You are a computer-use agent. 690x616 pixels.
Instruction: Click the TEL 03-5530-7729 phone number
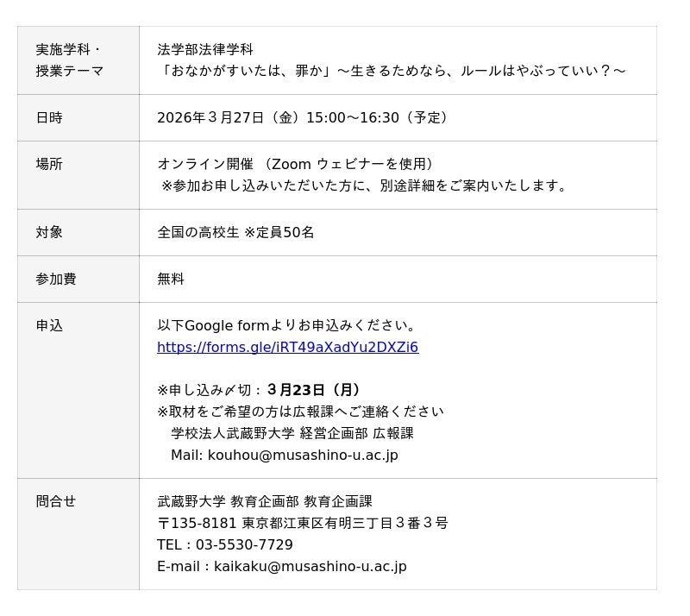tap(244, 545)
